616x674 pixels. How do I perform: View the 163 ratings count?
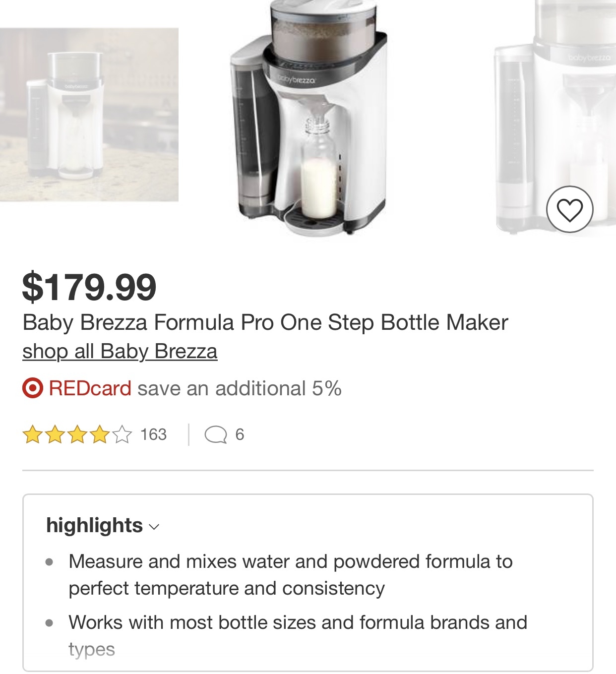(153, 434)
